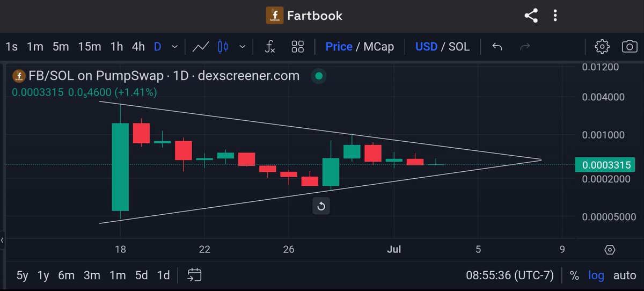Set range to 1y

pos(43,275)
